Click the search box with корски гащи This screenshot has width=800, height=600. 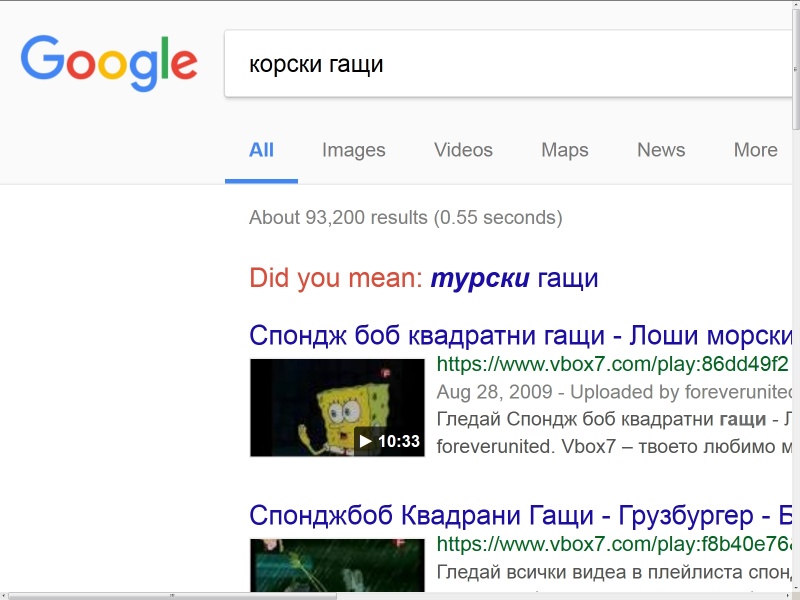pos(508,64)
